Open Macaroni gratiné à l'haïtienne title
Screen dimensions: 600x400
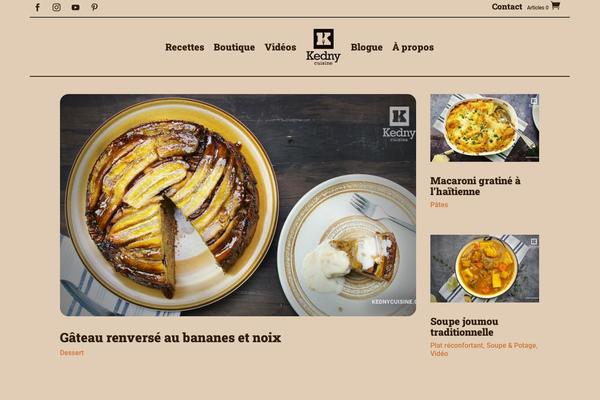(x=475, y=186)
